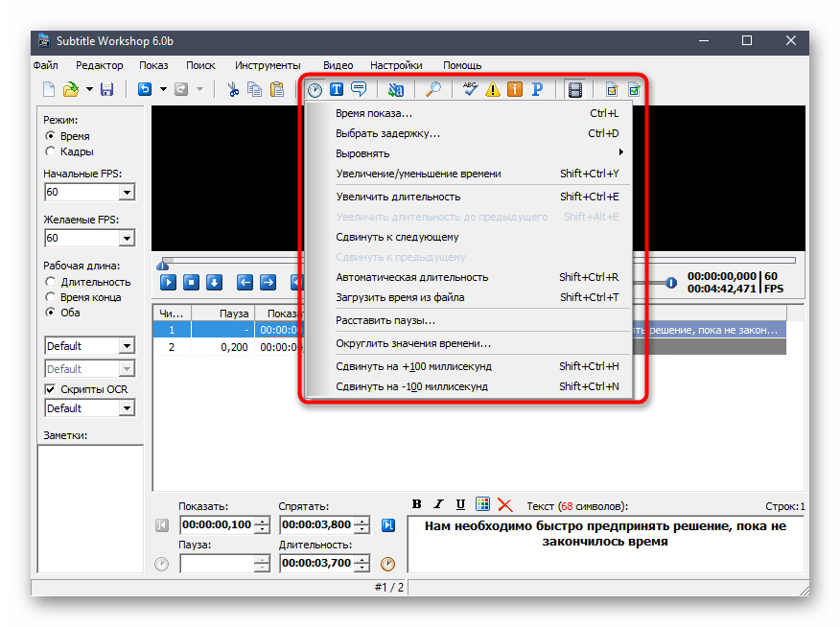Viewport: 840px width, 627px height.
Task: Click the clock Timings toolbar icon
Action: pos(315,90)
